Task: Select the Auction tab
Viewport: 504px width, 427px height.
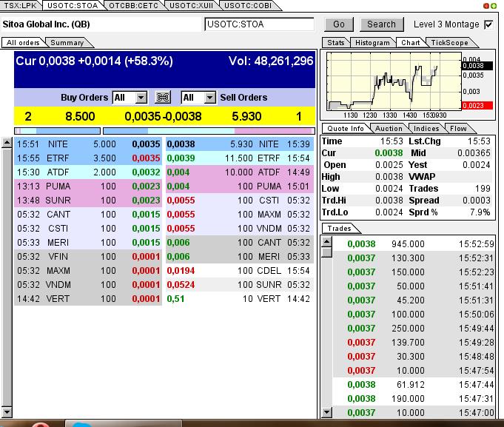Action: click(389, 129)
